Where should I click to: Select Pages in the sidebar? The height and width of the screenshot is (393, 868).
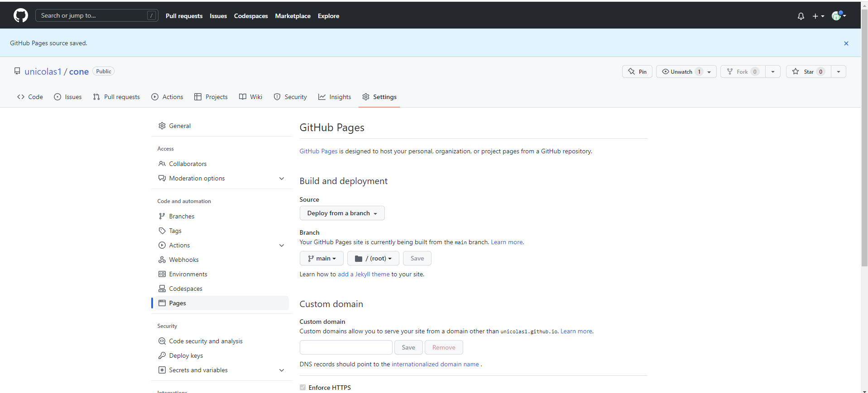point(222,303)
